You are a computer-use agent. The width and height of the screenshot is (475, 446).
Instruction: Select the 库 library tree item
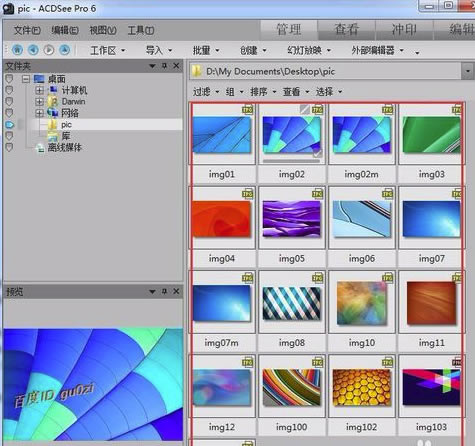pos(66,136)
